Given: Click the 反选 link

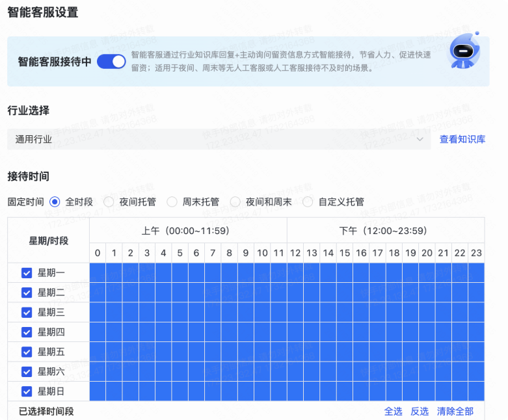Looking at the screenshot, I should point(420,412).
